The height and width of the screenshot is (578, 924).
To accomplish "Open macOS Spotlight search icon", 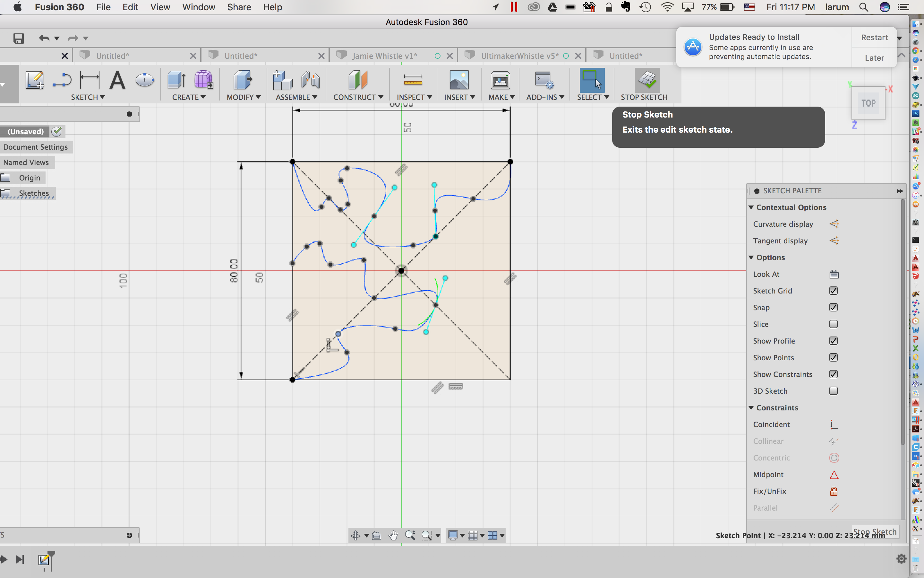I will coord(864,7).
